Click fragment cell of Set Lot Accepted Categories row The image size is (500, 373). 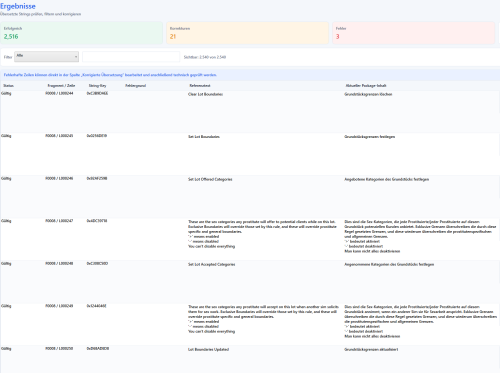click(x=59, y=263)
